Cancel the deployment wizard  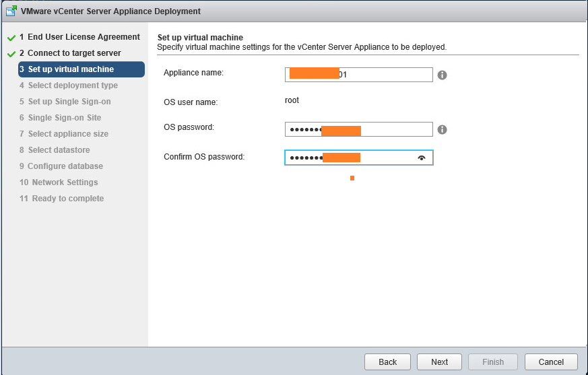[551, 362]
